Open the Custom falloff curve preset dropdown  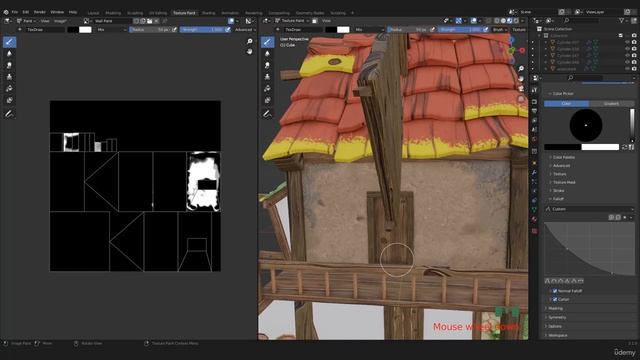(589, 209)
